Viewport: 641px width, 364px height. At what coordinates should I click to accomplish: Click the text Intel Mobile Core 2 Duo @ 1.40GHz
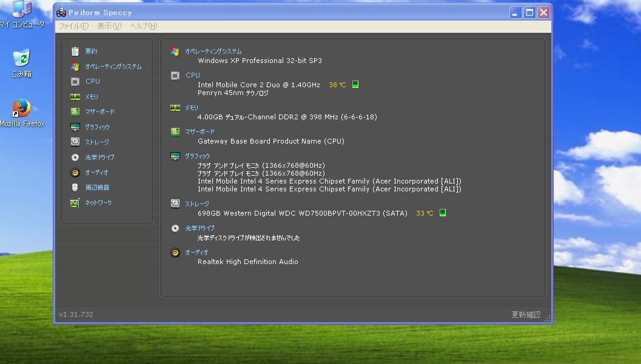[259, 85]
